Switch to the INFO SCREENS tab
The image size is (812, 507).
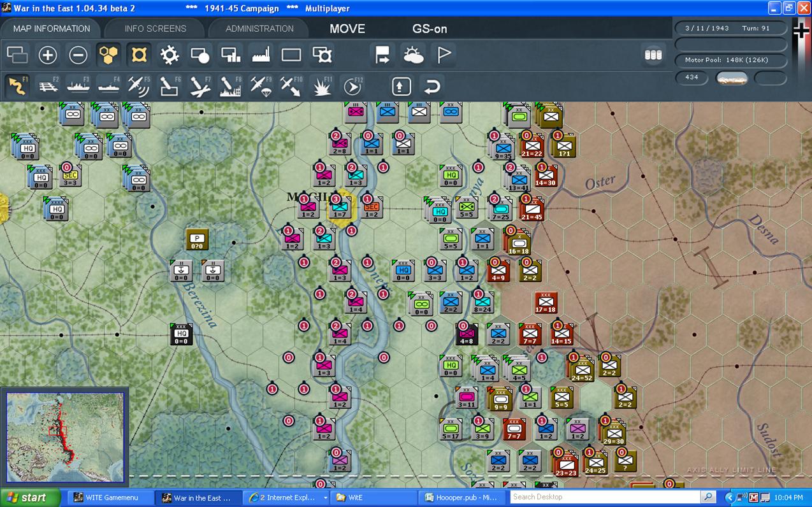[156, 29]
